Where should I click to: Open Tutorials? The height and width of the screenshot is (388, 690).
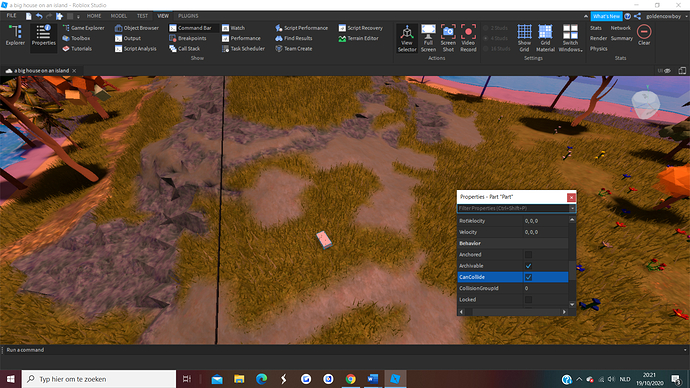77,49
